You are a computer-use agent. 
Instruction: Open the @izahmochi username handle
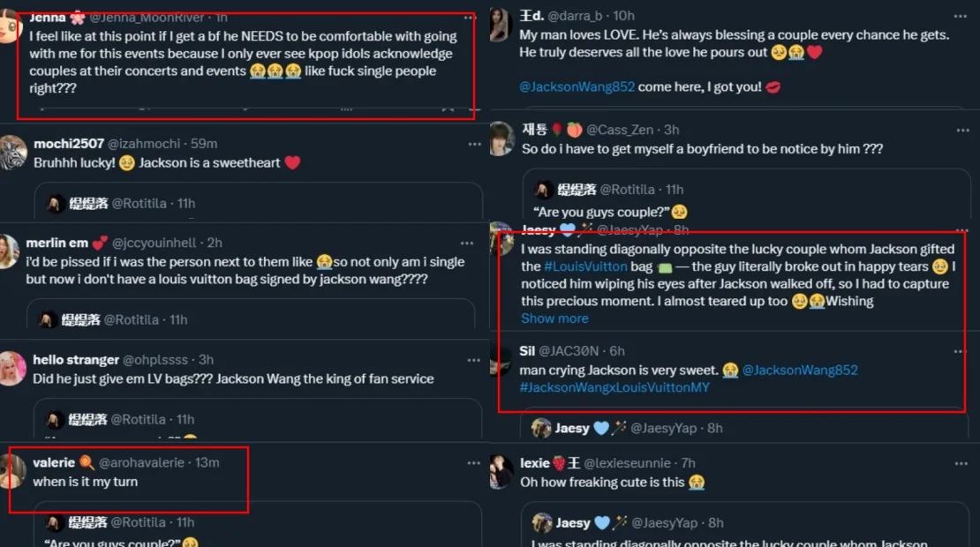[148, 144]
